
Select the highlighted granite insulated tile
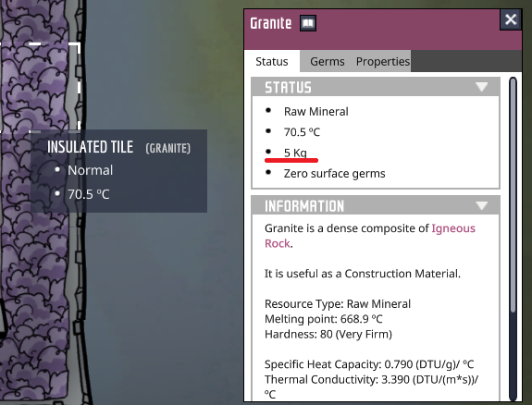tap(39, 88)
